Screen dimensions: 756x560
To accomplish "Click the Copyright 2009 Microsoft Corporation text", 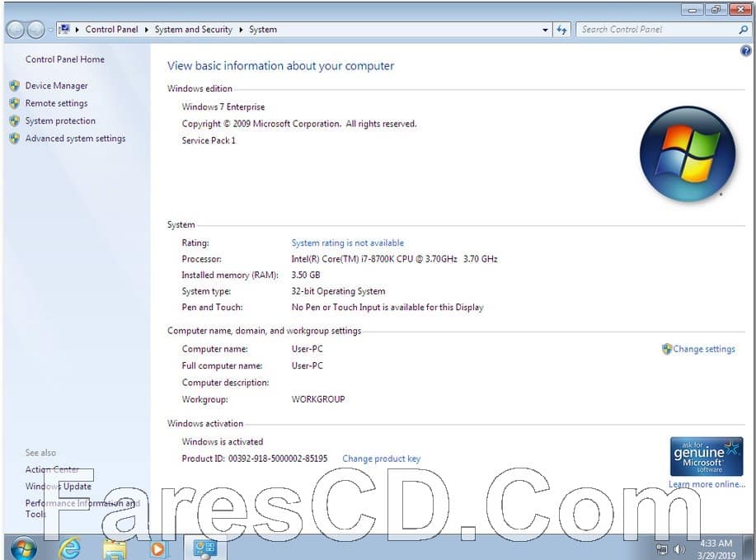I will click(299, 124).
